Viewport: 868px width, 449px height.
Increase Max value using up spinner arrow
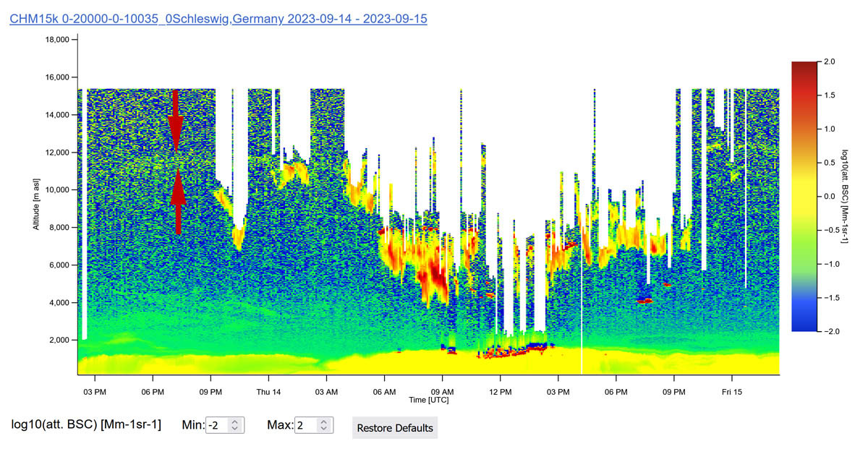tap(323, 422)
